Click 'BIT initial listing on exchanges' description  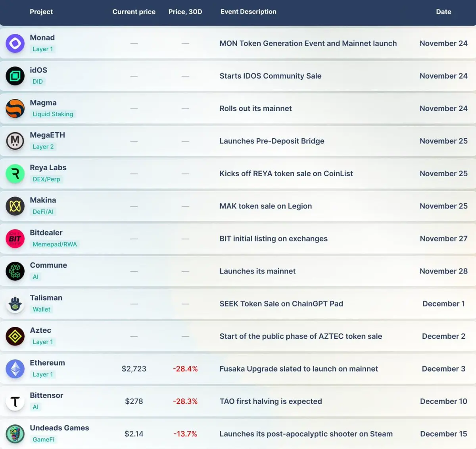click(x=274, y=239)
